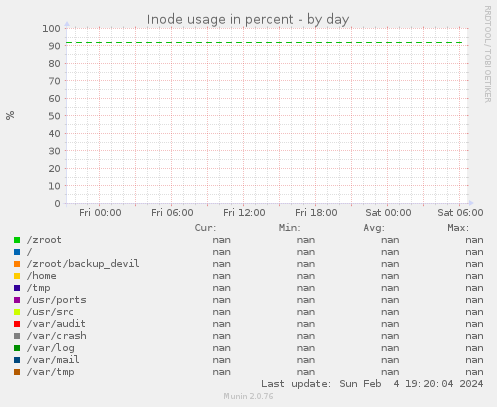Click the /zroot green legend swatch
Viewport: 497px width, 407px height.
click(17, 240)
